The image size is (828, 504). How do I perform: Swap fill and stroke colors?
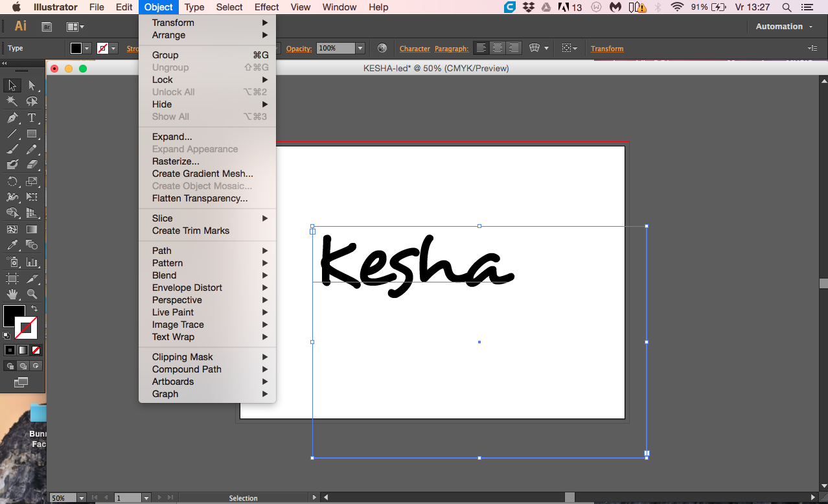[34, 309]
